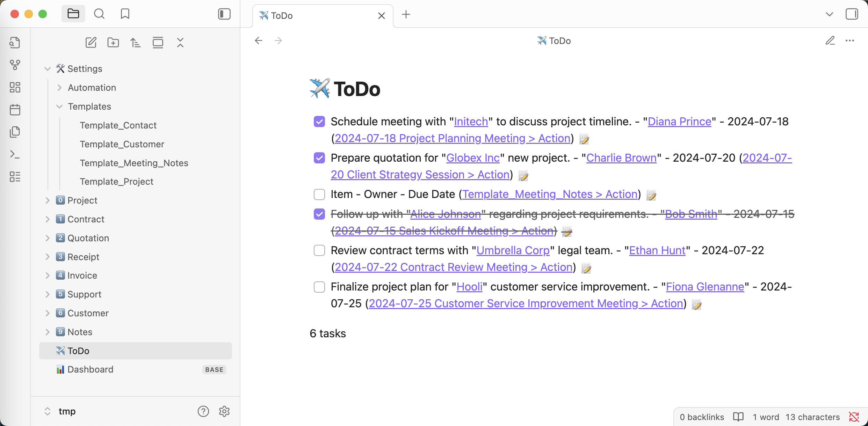Click the bookmarks icon in sidebar
868x426 pixels.
(125, 14)
